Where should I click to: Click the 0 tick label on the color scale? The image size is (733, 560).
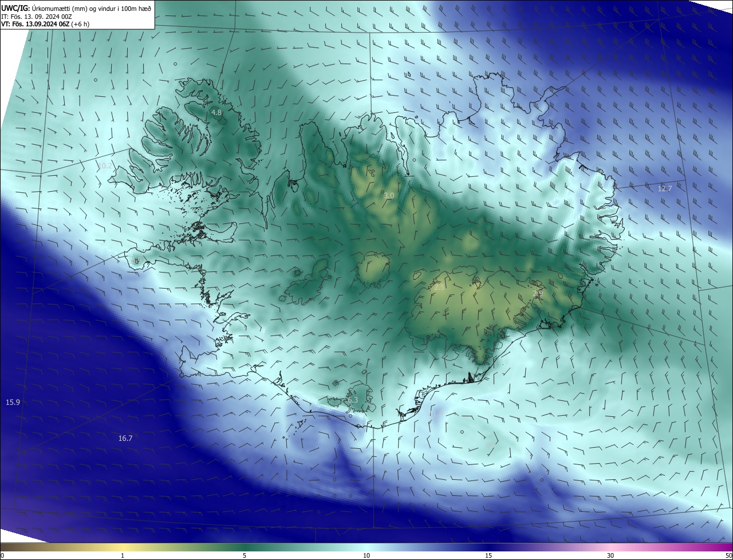pos(2,555)
